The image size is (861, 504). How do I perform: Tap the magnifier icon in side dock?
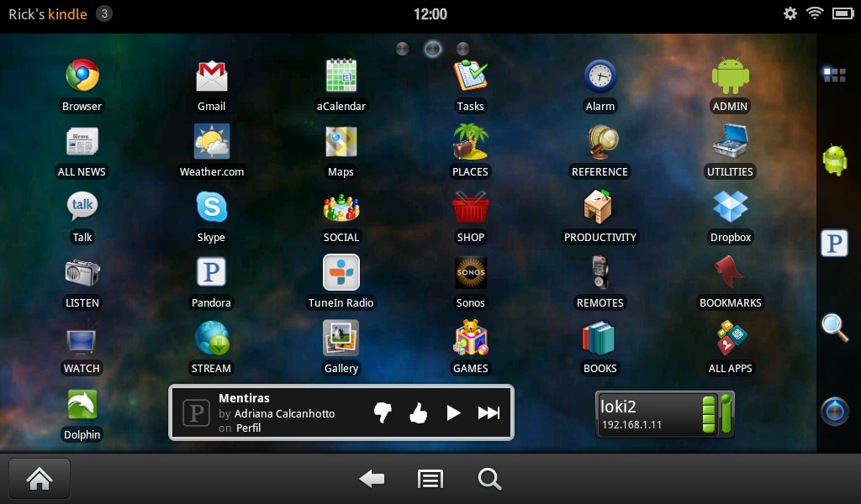point(835,328)
